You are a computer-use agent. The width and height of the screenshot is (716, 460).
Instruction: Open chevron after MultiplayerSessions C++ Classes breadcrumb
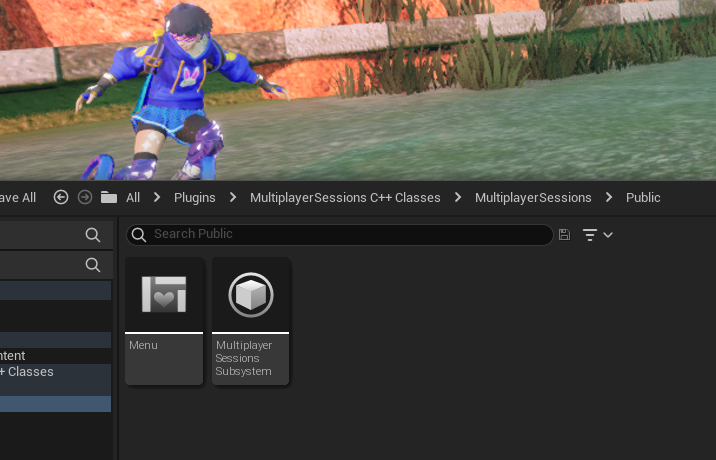click(458, 197)
